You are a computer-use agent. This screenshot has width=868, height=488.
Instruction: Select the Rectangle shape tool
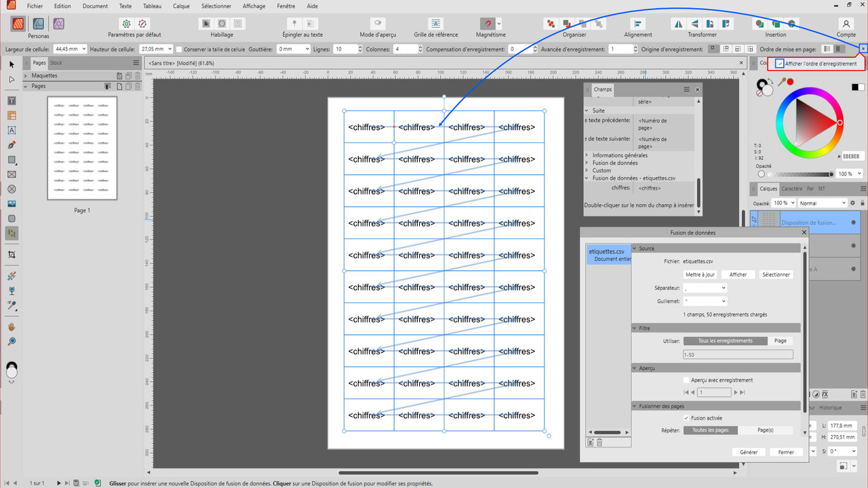click(12, 160)
